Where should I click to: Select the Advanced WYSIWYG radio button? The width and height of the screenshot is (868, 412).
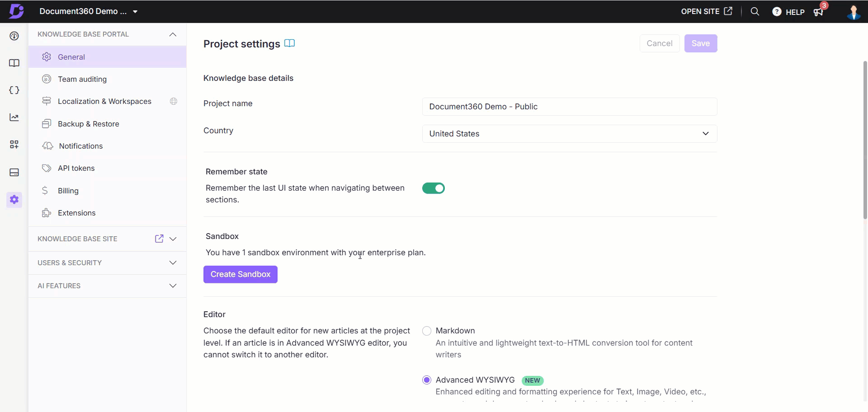pyautogui.click(x=427, y=380)
